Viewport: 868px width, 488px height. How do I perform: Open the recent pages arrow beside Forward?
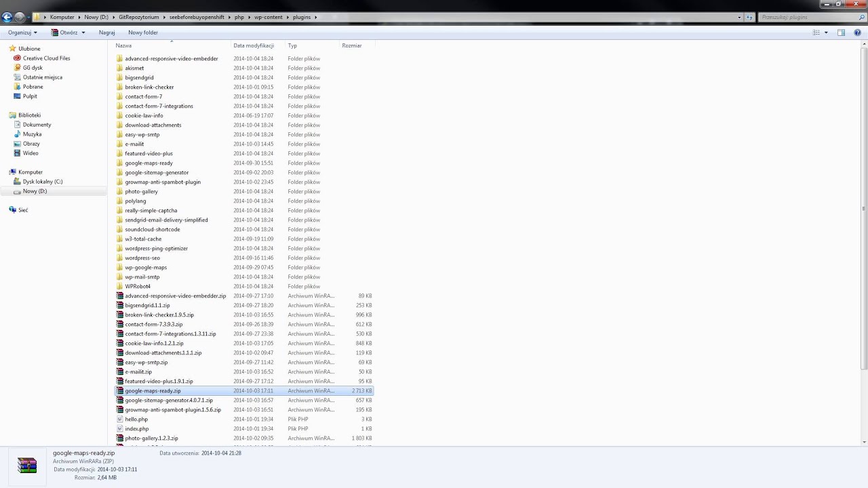(28, 17)
